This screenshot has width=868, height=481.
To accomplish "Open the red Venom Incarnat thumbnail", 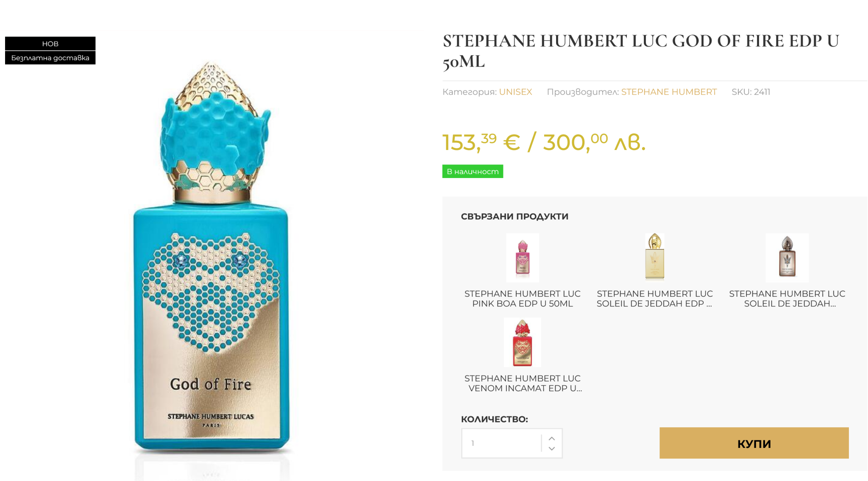I will tap(523, 342).
